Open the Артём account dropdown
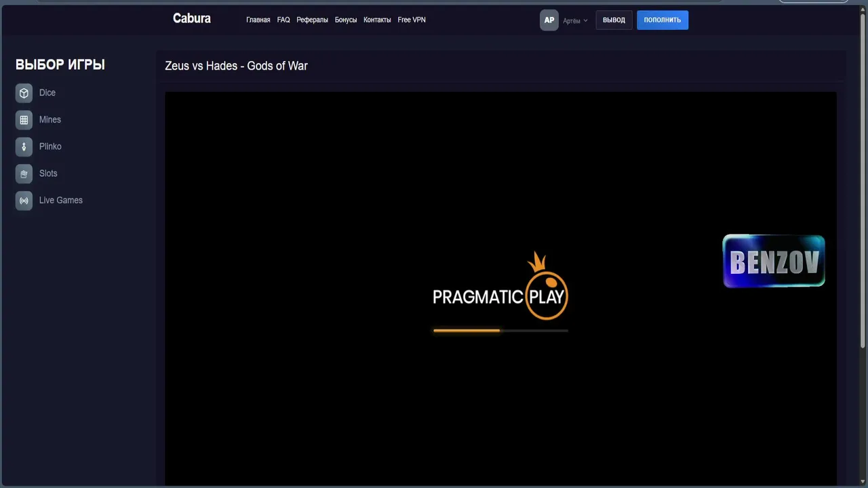Image resolution: width=868 pixels, height=488 pixels. point(575,21)
